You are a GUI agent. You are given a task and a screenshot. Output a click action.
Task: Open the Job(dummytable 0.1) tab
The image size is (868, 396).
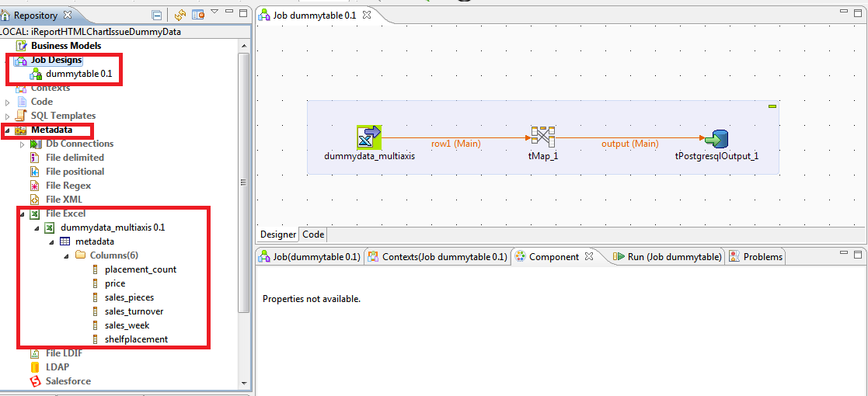coord(310,257)
